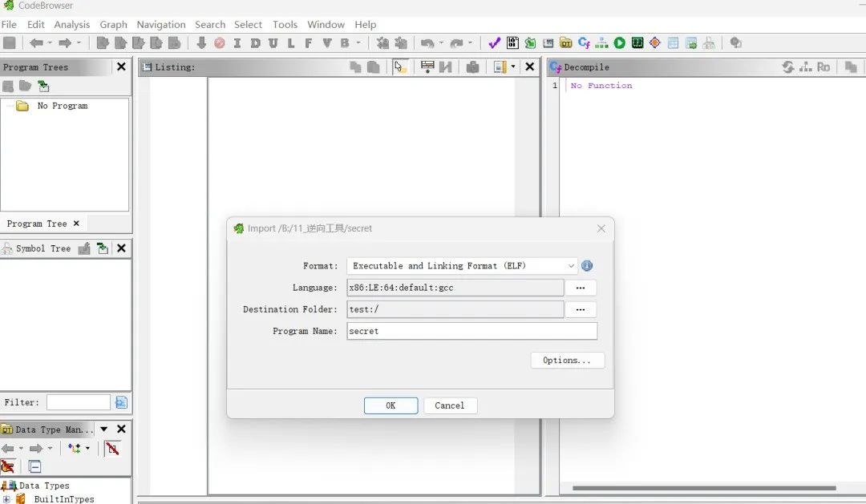Viewport: 866px width, 504px height.
Task: Click the '...' button next to Language
Action: click(581, 288)
